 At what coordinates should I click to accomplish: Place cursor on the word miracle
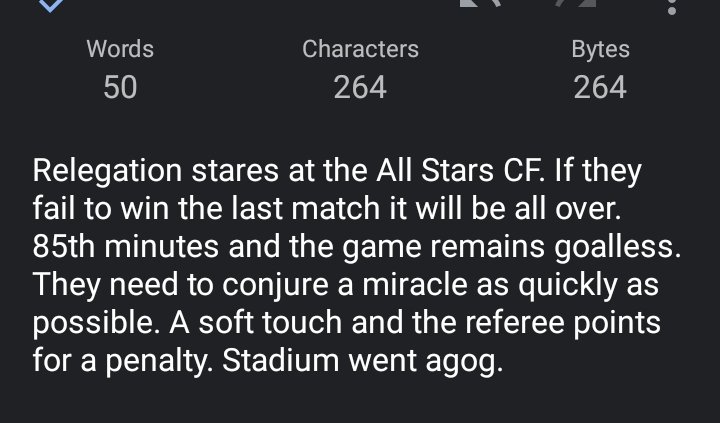click(419, 285)
